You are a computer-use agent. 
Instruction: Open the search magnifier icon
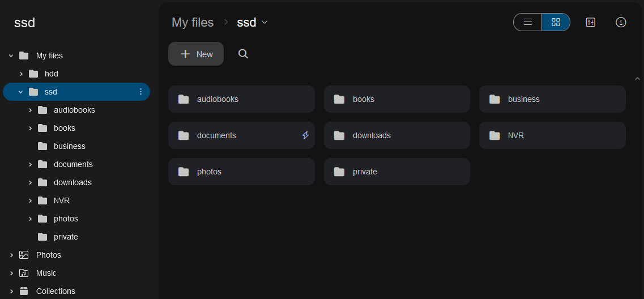(x=243, y=54)
